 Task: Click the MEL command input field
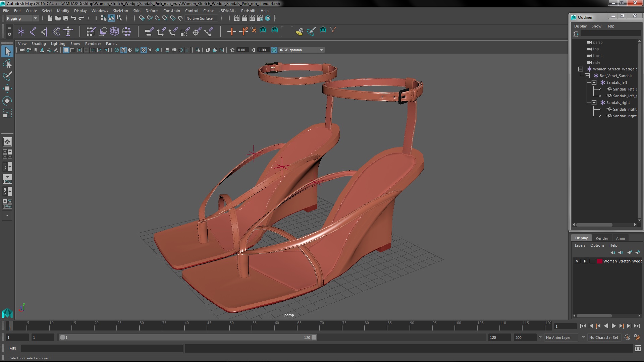pyautogui.click(x=102, y=349)
